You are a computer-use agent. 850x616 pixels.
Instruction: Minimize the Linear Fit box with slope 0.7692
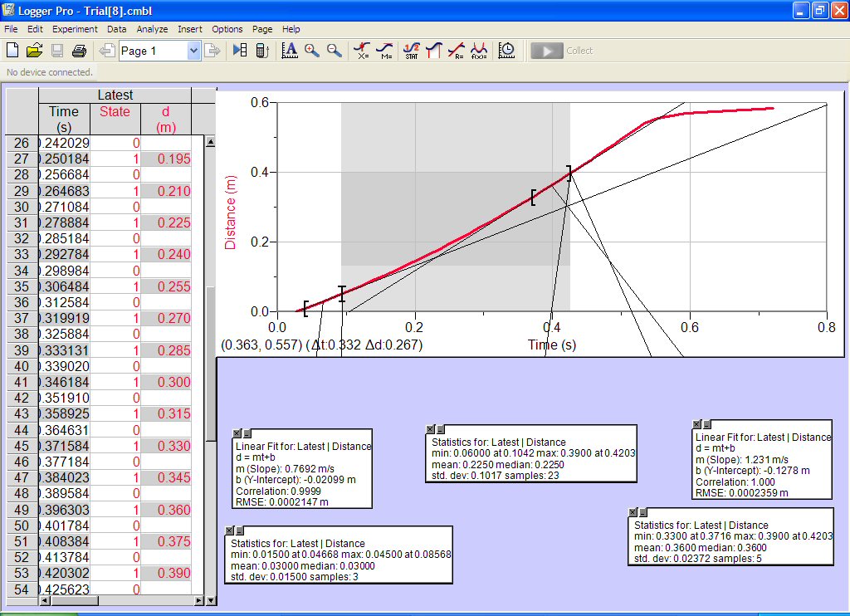point(247,433)
